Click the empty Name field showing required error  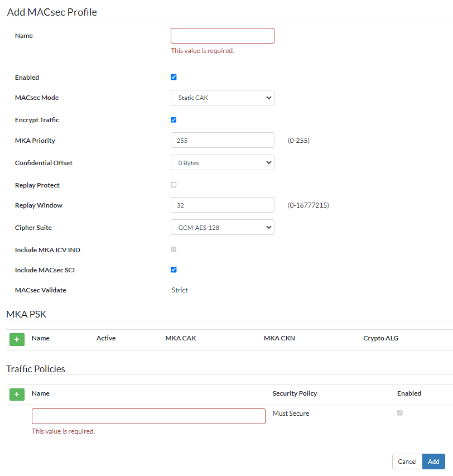click(x=222, y=35)
